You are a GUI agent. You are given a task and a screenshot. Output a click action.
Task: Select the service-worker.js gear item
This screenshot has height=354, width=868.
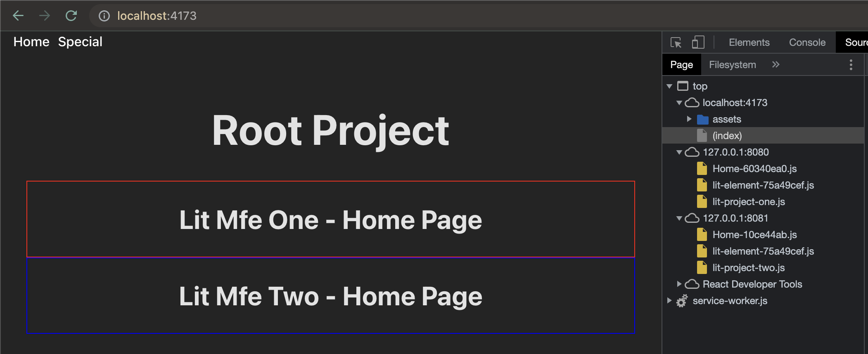(730, 301)
